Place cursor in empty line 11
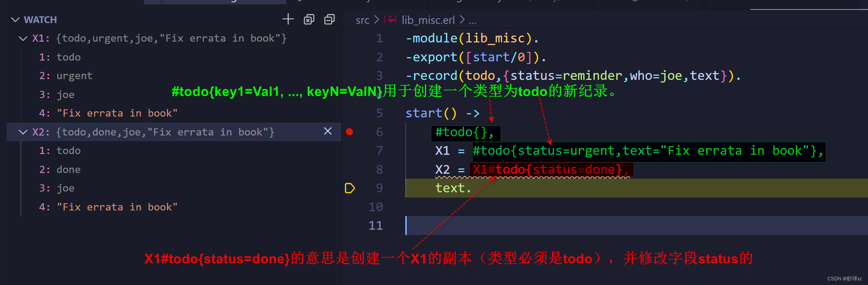This screenshot has width=868, height=285. (636, 226)
